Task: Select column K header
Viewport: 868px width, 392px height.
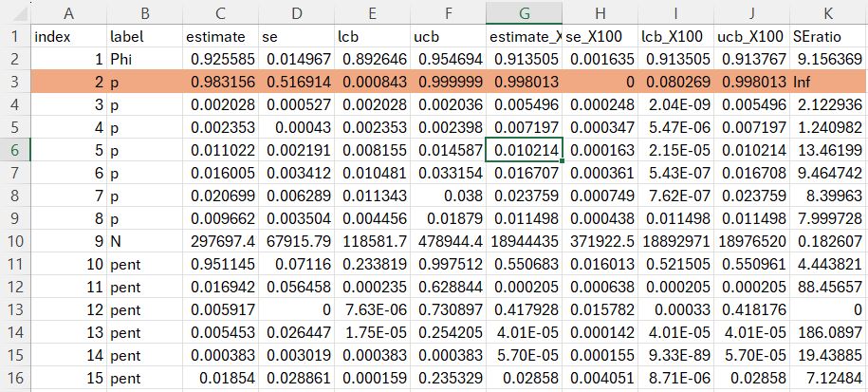Action: click(829, 12)
